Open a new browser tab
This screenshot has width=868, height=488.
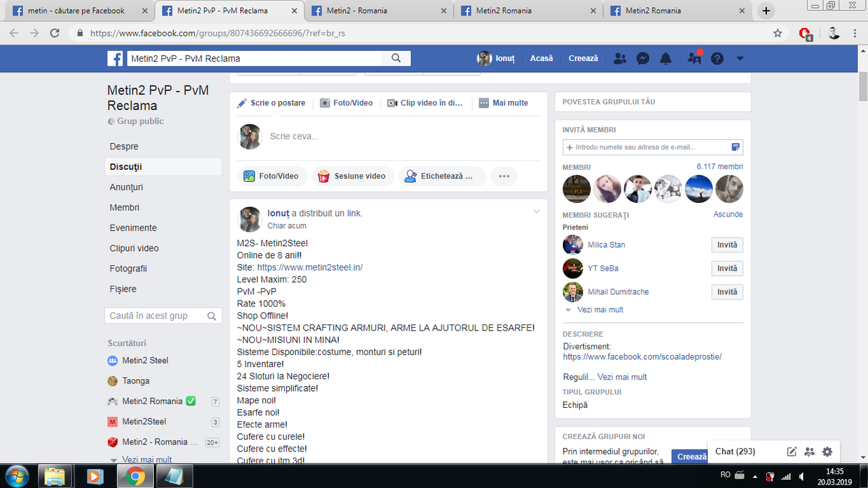click(766, 10)
